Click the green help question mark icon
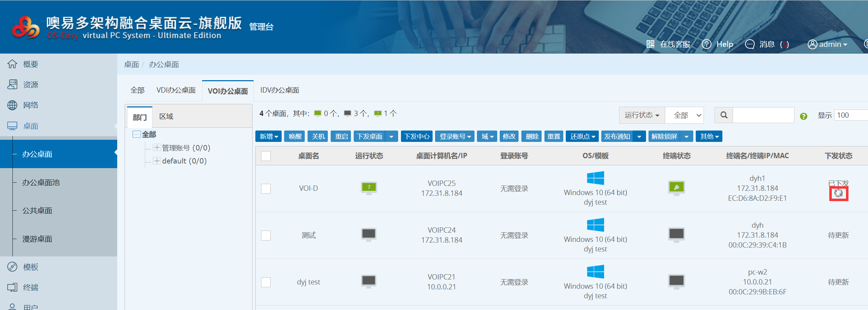 [803, 116]
